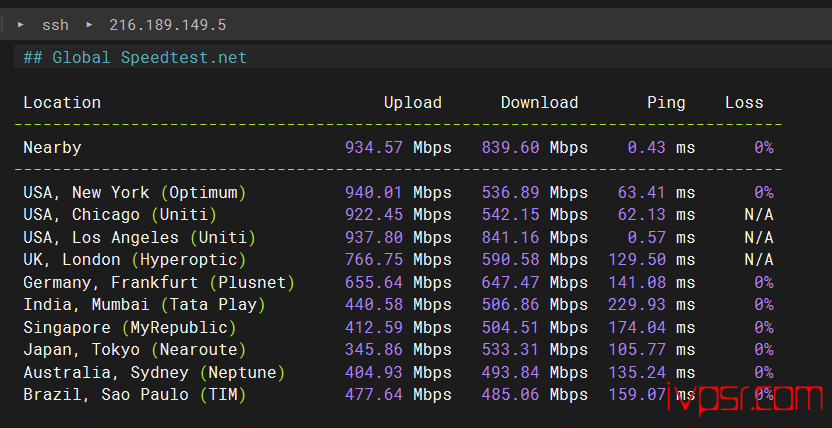The width and height of the screenshot is (832, 428).
Task: Click the Singapore (MyRepublic) entry
Action: (130, 327)
